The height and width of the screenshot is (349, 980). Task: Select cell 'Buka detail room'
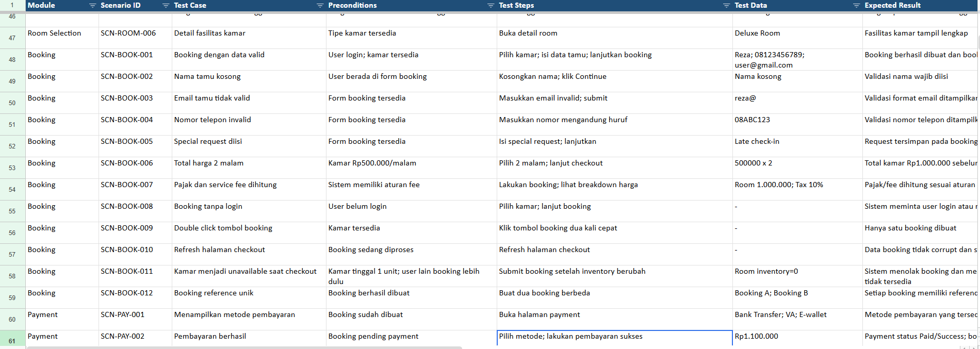614,38
